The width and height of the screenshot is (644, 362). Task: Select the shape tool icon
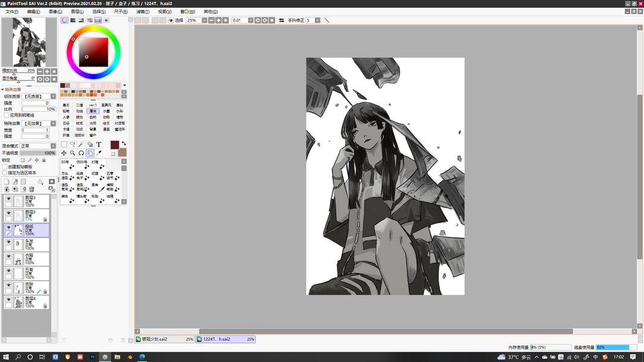click(x=90, y=144)
